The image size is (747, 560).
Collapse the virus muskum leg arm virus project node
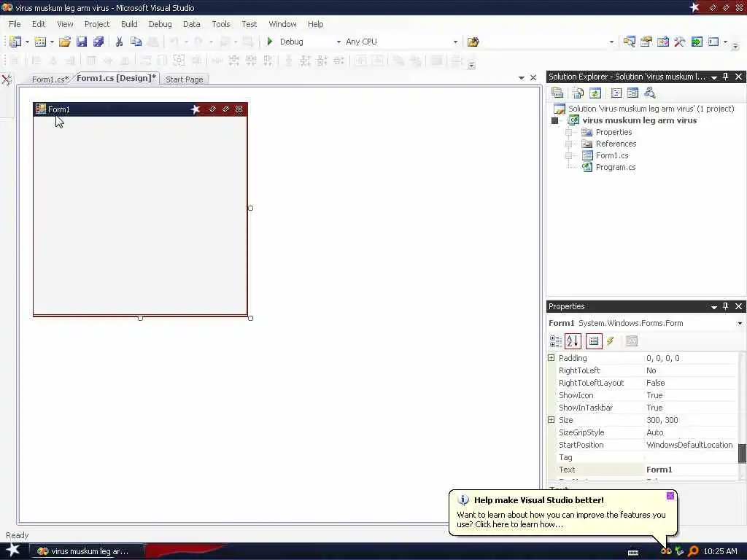point(554,120)
